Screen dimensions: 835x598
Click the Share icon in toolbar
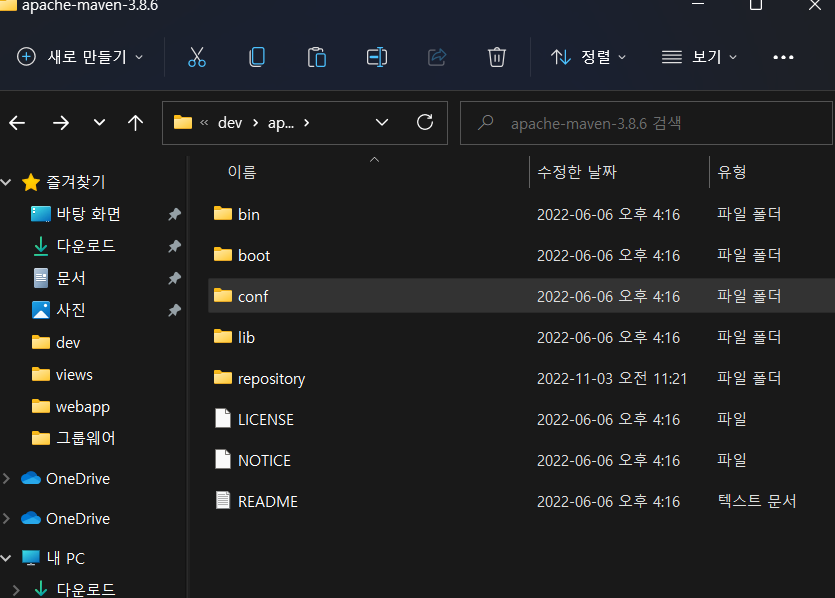click(x=437, y=57)
